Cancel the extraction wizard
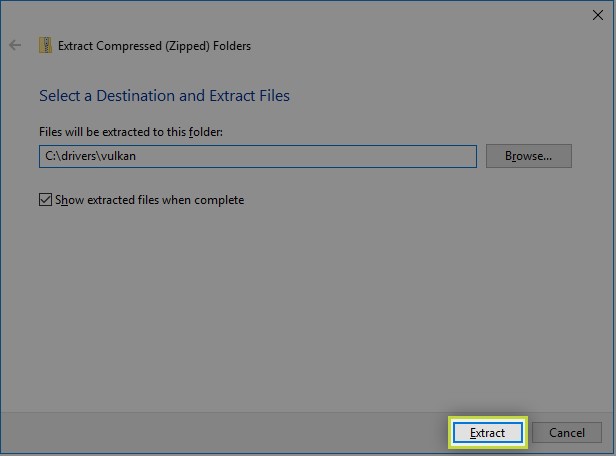 [566, 432]
